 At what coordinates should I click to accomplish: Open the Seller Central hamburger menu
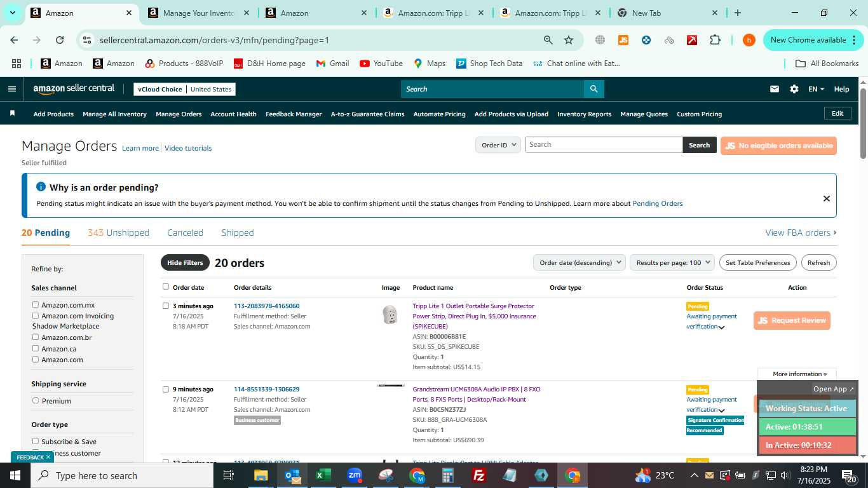[x=11, y=89]
